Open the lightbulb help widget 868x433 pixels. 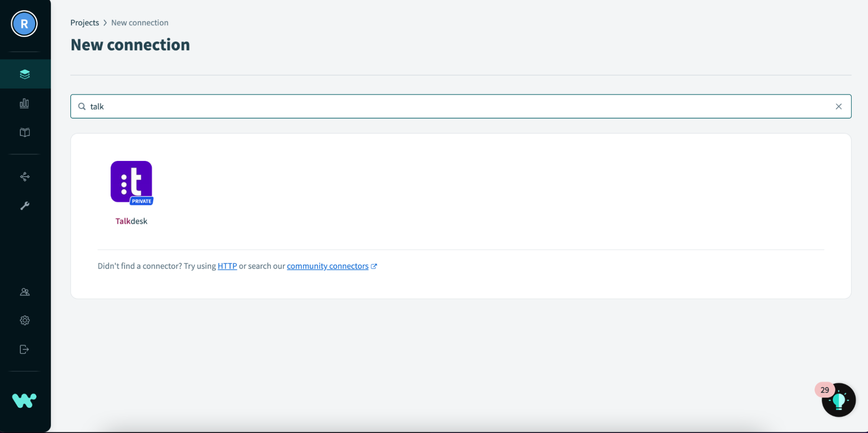[x=839, y=400]
